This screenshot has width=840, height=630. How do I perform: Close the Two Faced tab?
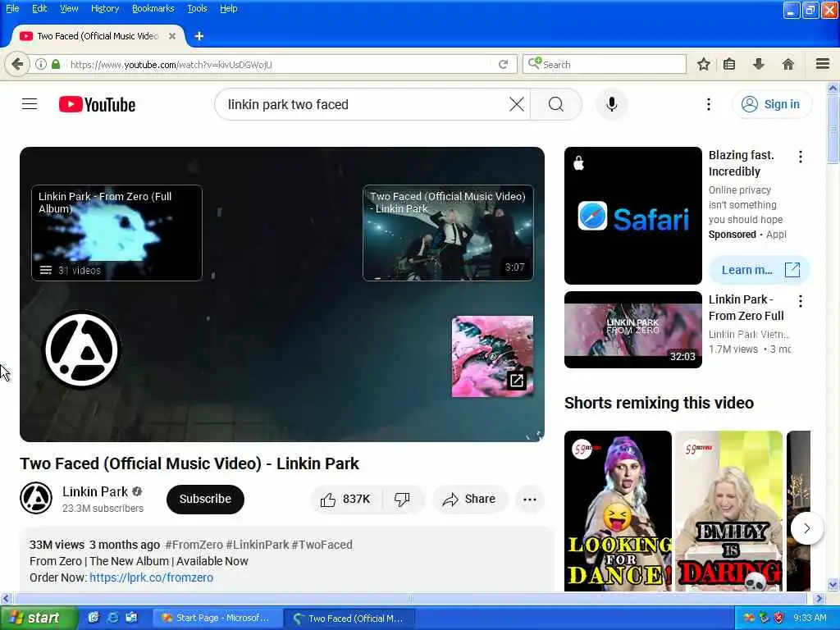pos(172,36)
